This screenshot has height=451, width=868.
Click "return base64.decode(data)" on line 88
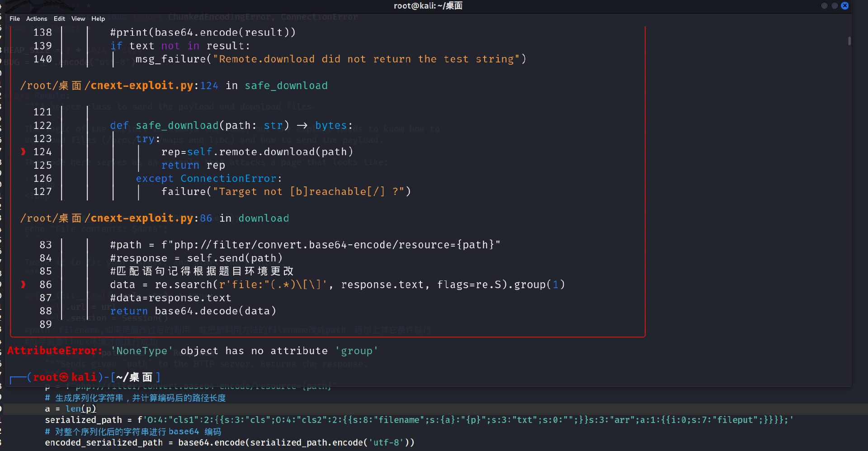click(193, 311)
